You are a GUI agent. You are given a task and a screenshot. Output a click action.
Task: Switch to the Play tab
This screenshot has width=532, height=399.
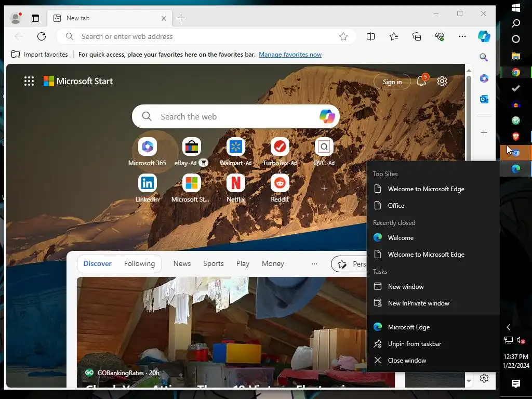point(243,263)
